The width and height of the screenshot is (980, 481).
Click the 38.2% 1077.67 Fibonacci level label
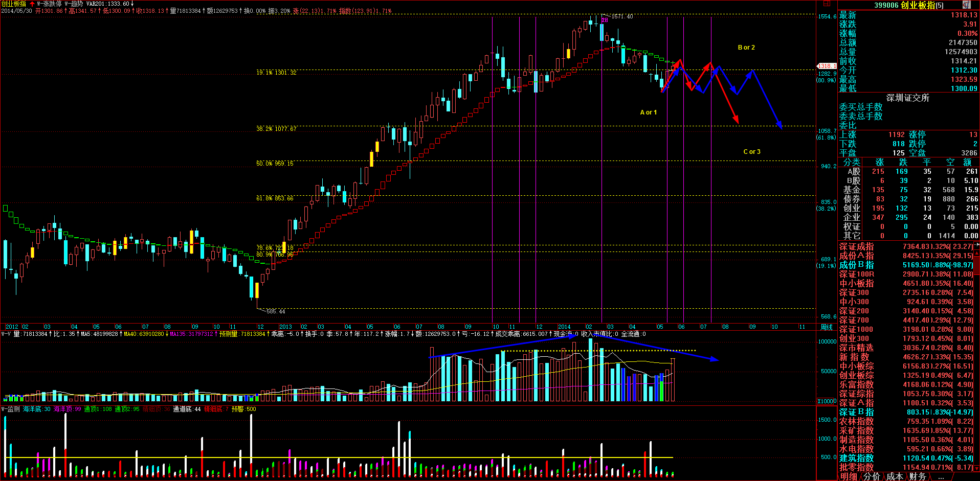[276, 129]
